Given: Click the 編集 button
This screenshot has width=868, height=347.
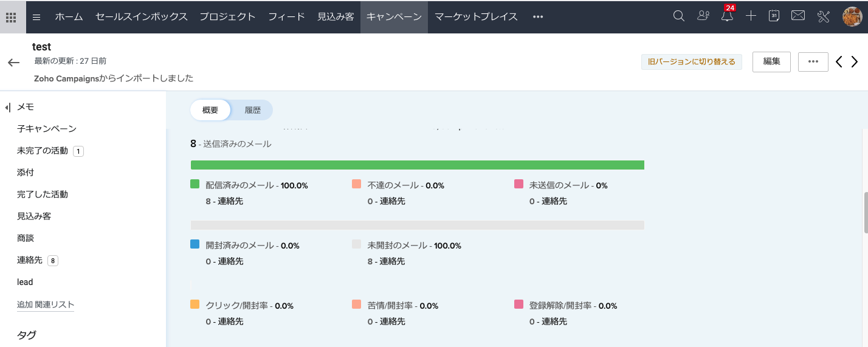Looking at the screenshot, I should [771, 61].
